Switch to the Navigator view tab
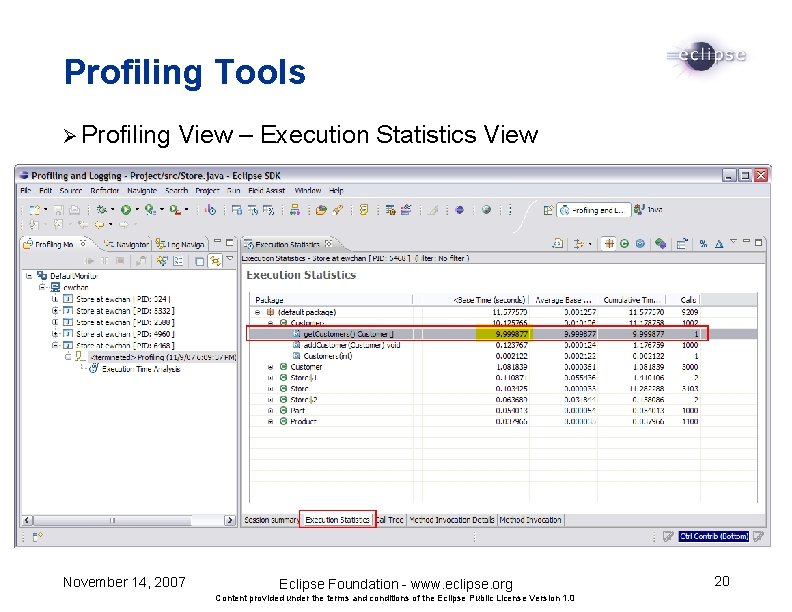The image size is (792, 612). [127, 244]
